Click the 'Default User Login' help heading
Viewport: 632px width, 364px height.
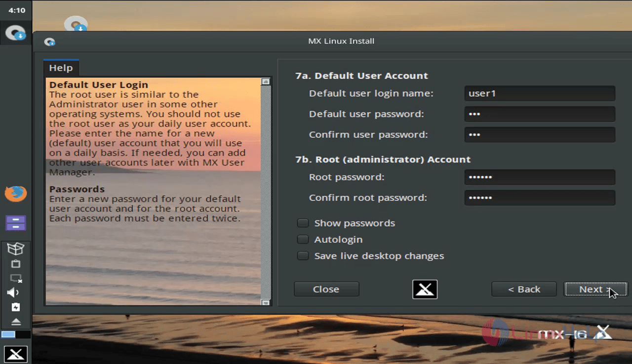tap(98, 85)
